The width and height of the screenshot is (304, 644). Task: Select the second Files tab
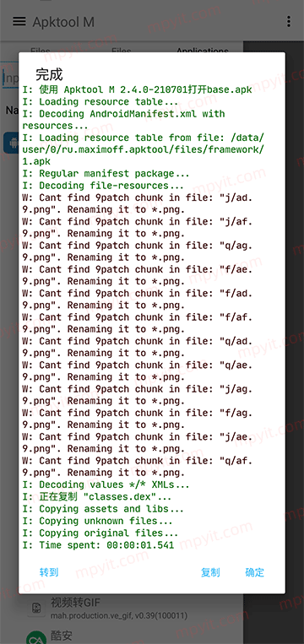122,51
